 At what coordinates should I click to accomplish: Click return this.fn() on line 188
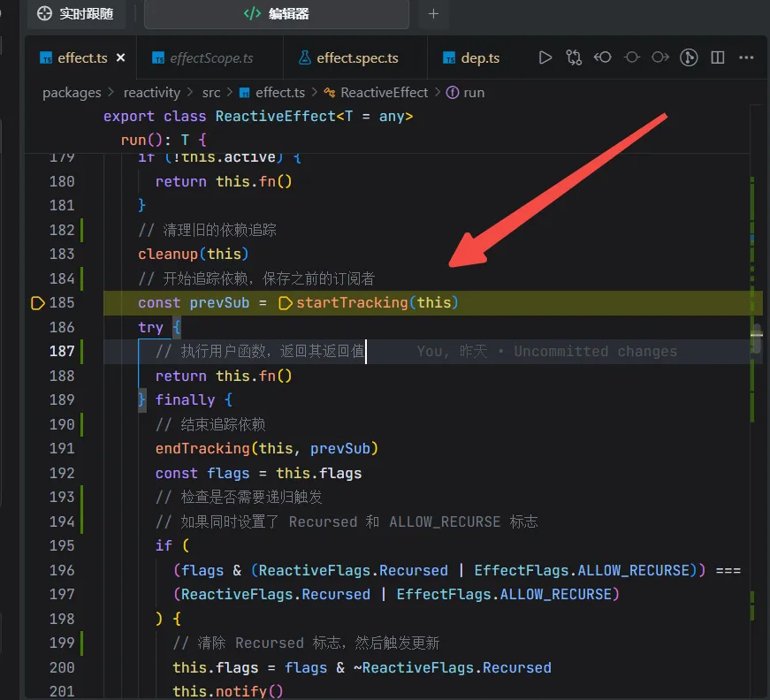pyautogui.click(x=224, y=376)
